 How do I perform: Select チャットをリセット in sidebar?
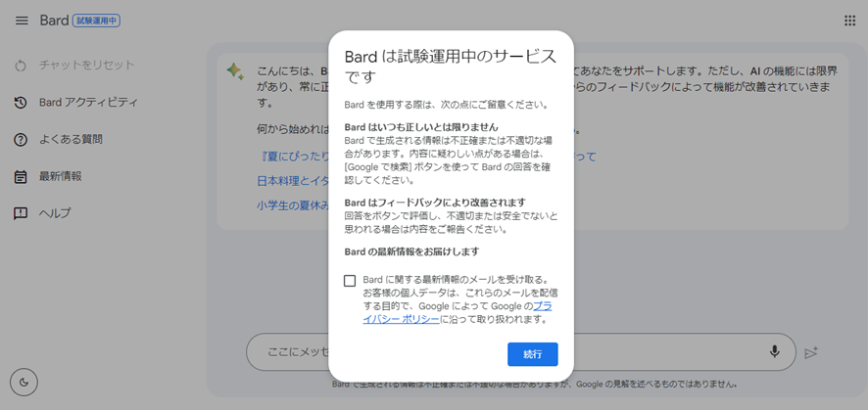[x=87, y=66]
